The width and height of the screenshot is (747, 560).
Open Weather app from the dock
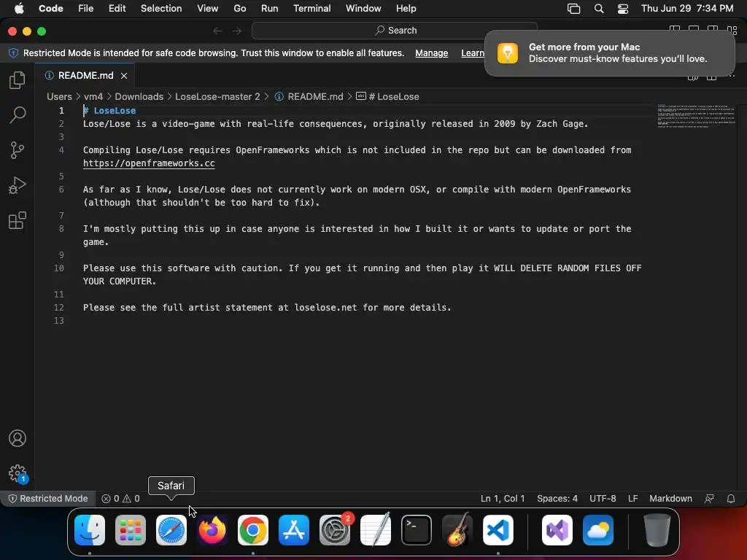(598, 530)
